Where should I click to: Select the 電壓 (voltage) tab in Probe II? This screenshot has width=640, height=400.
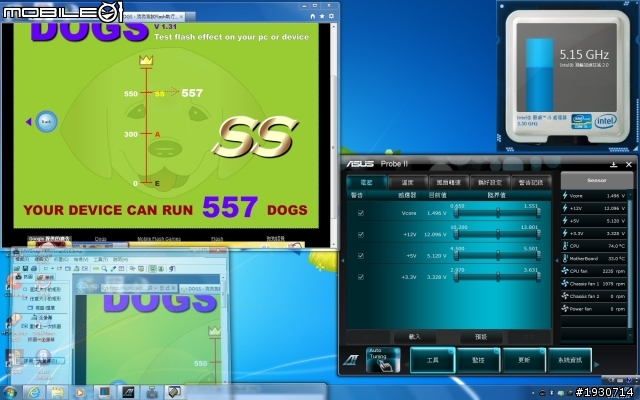click(367, 182)
